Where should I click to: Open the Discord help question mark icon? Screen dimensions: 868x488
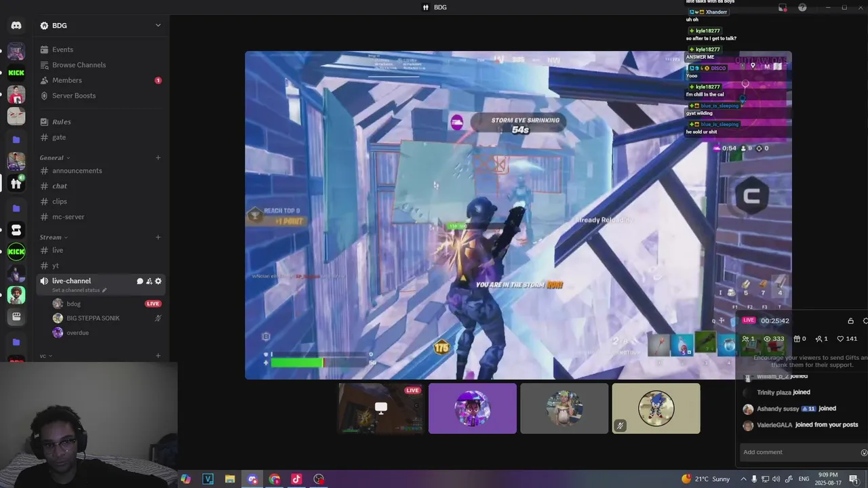pyautogui.click(x=803, y=7)
